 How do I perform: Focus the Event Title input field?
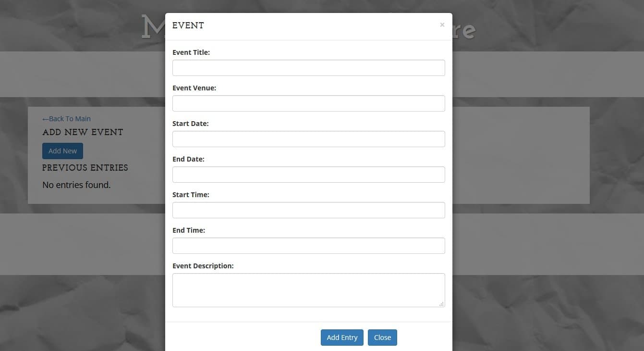coord(308,68)
